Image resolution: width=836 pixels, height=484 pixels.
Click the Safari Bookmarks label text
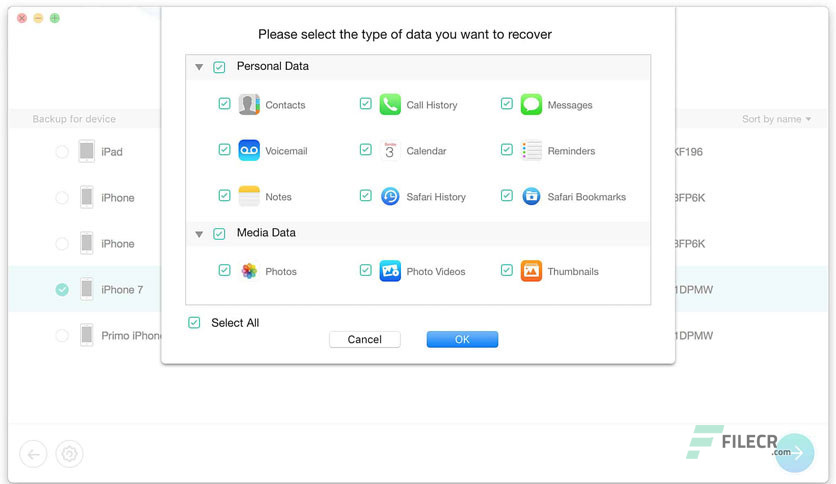586,197
